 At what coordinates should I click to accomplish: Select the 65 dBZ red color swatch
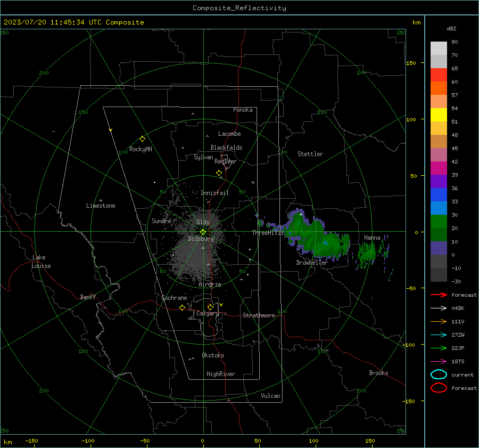[x=439, y=75]
